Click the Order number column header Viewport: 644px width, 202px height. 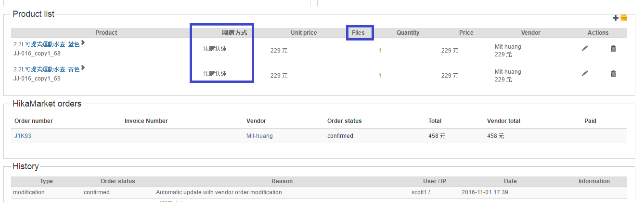[x=34, y=121]
